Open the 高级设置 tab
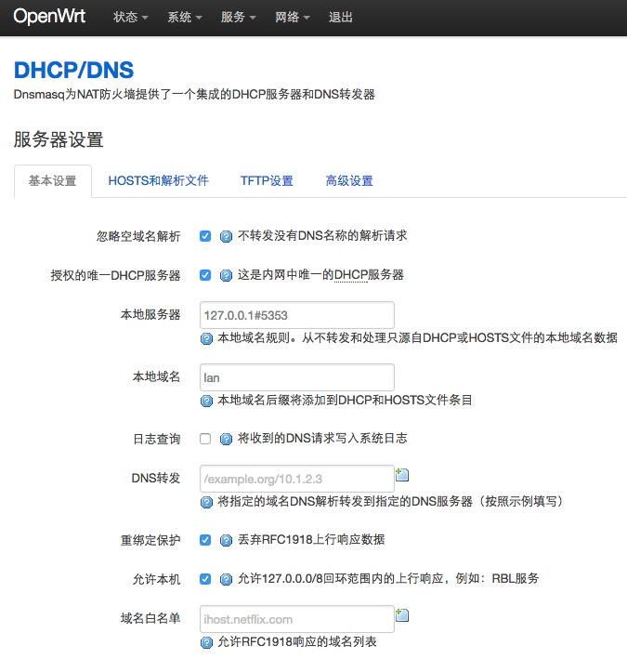The image size is (627, 672). (349, 181)
